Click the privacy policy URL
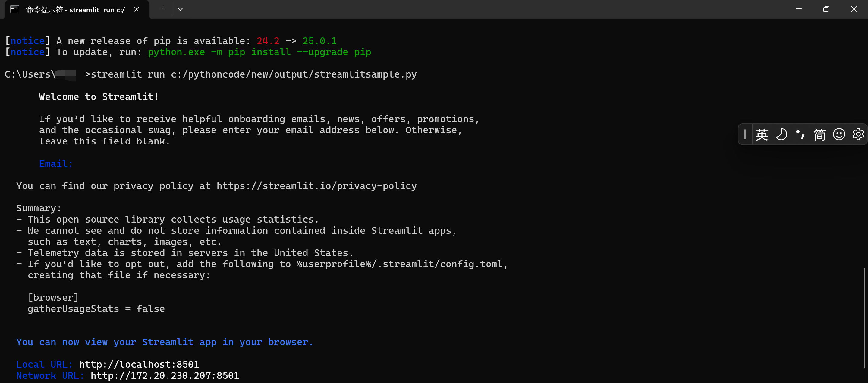This screenshot has width=868, height=383. click(316, 186)
